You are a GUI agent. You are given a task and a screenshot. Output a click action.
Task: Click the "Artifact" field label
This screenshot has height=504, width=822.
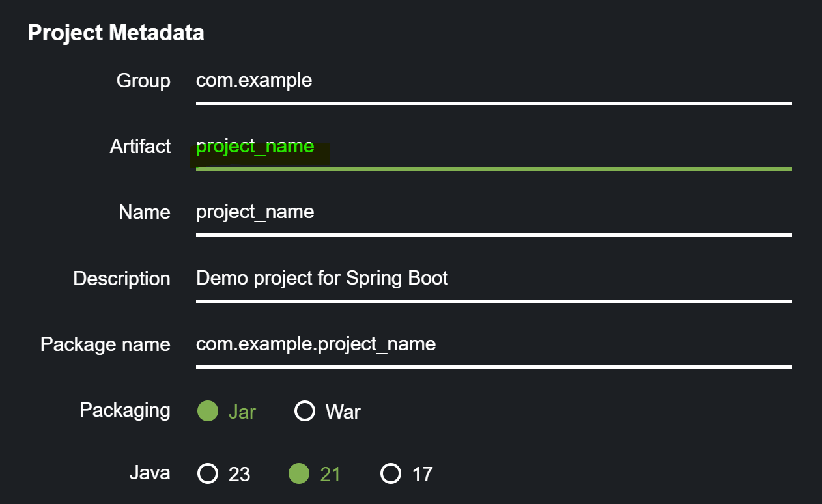(x=140, y=147)
